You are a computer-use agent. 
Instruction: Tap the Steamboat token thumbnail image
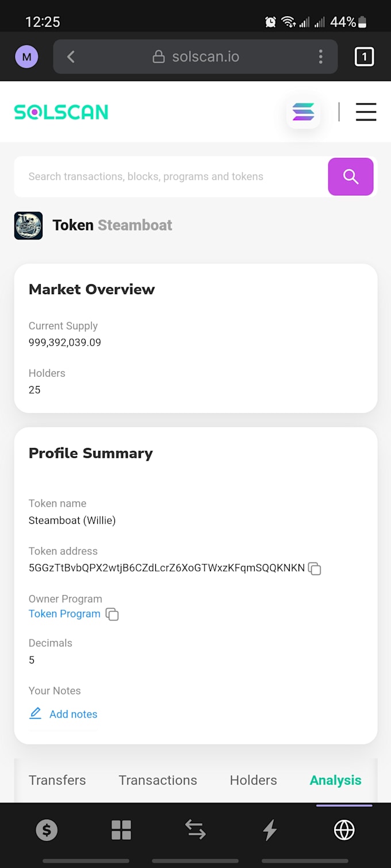click(x=28, y=226)
